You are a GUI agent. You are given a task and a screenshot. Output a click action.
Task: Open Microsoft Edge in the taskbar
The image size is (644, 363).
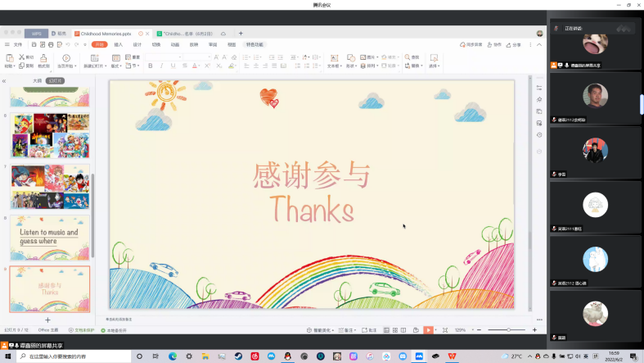click(173, 356)
